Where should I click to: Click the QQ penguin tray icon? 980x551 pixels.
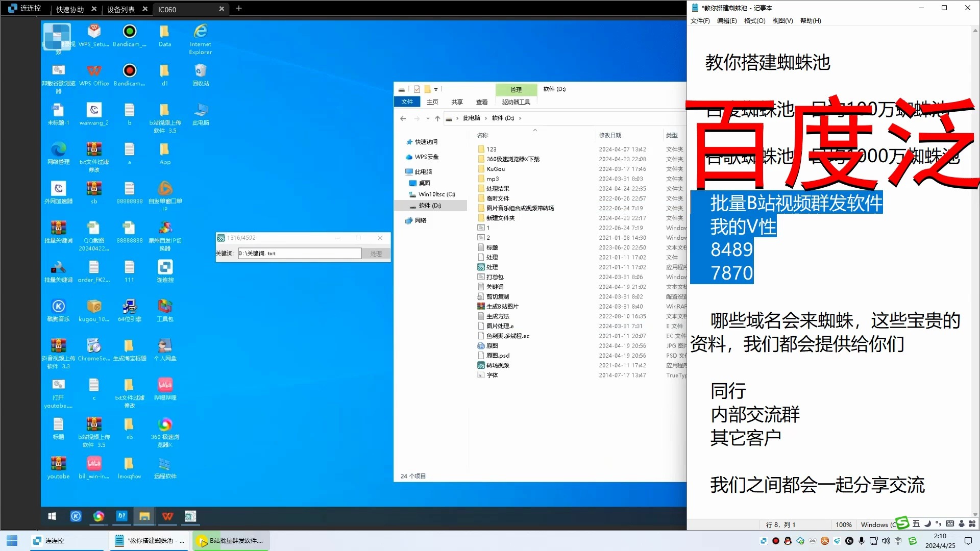tap(788, 541)
